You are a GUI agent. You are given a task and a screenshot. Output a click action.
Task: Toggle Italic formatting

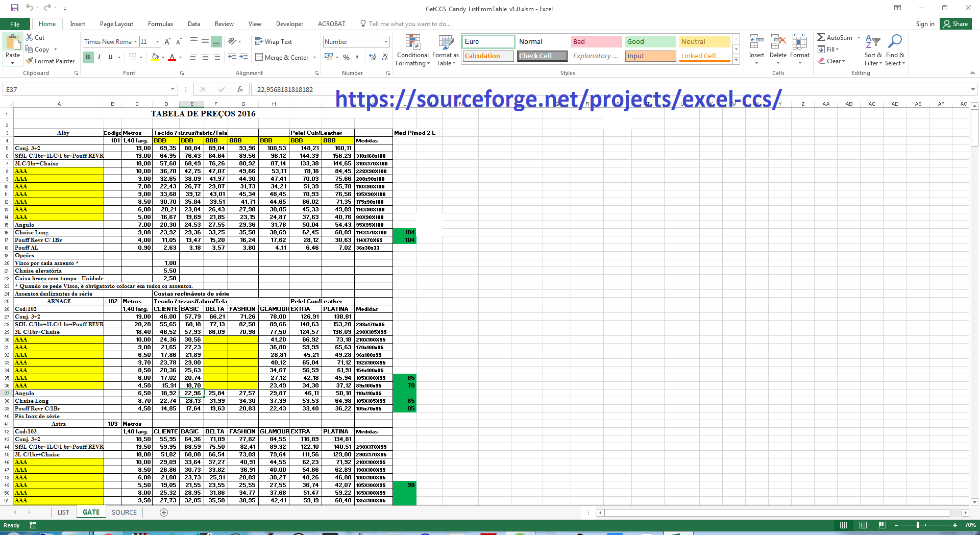[99, 57]
